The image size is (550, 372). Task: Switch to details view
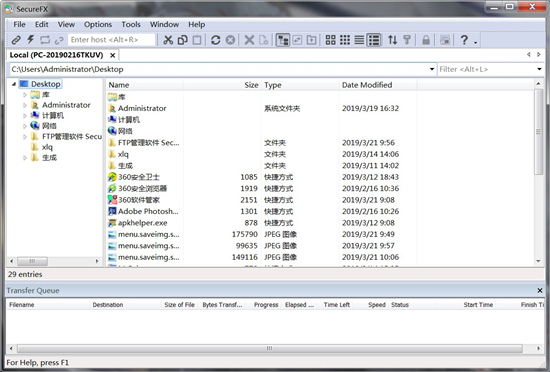[374, 40]
